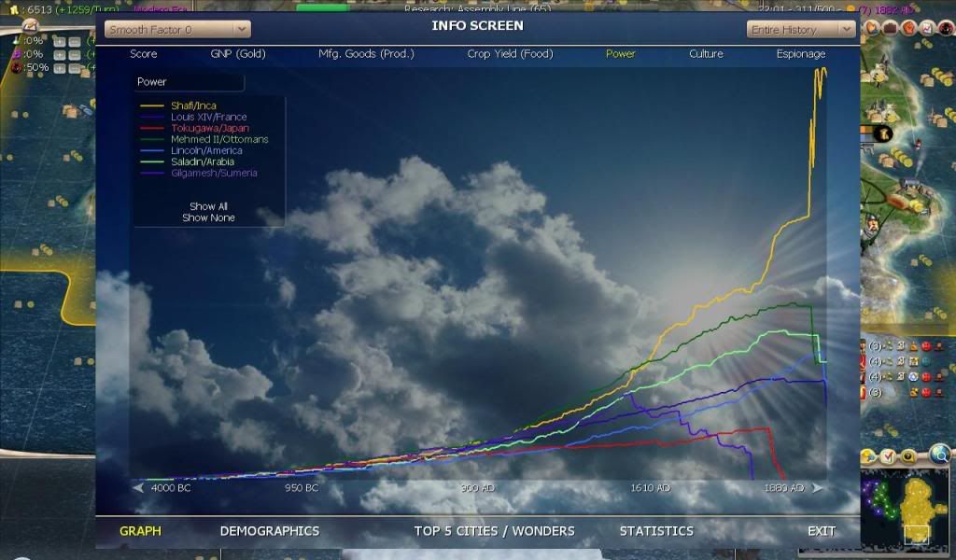Click the Power legend title box
Viewport: 956px width, 560px height.
coord(189,81)
